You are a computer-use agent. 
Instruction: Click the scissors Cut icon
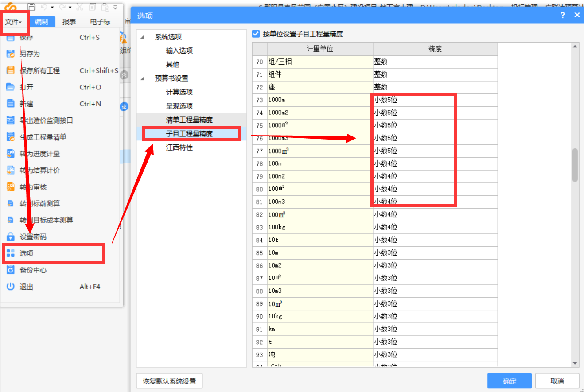coord(80,7)
